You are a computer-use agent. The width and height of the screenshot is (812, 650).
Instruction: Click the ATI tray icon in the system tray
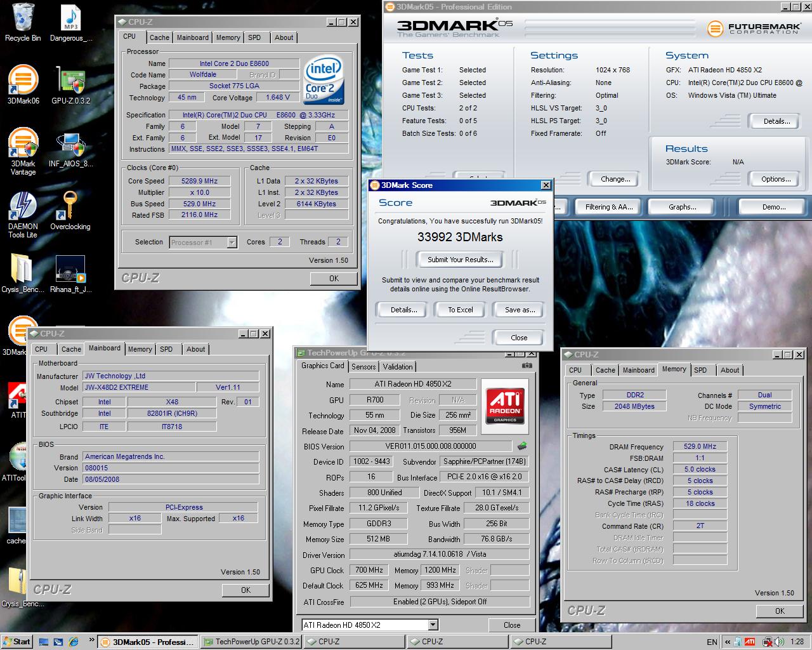coord(750,642)
